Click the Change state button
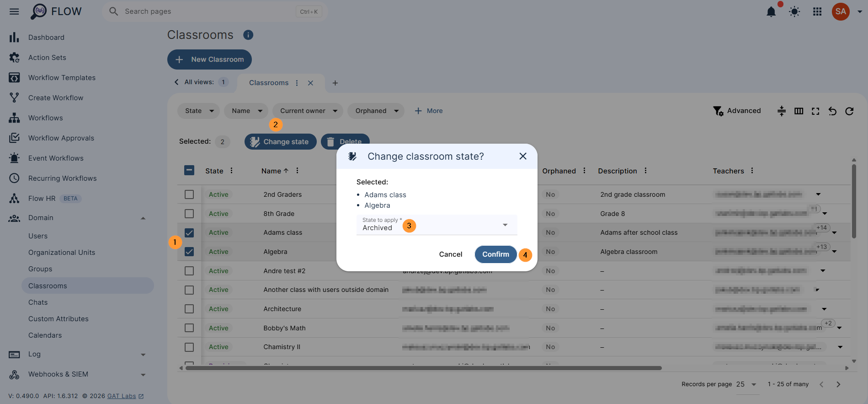868x404 pixels. pos(280,142)
